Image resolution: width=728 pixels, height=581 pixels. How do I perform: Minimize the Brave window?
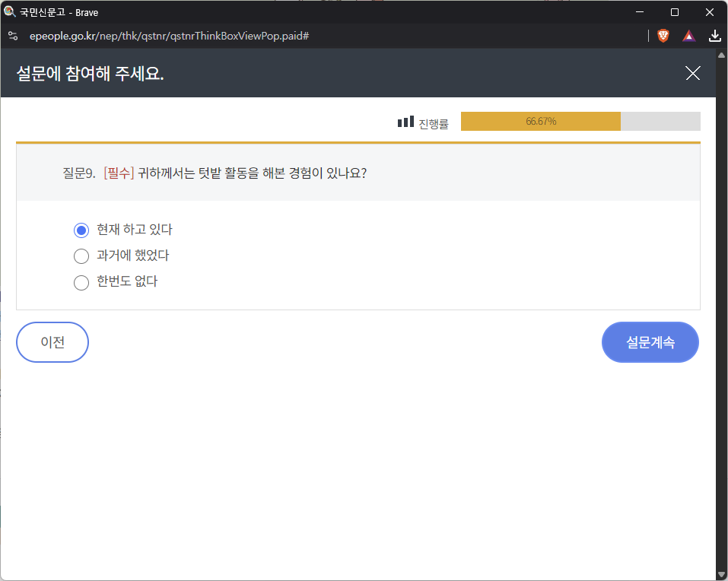pyautogui.click(x=640, y=12)
